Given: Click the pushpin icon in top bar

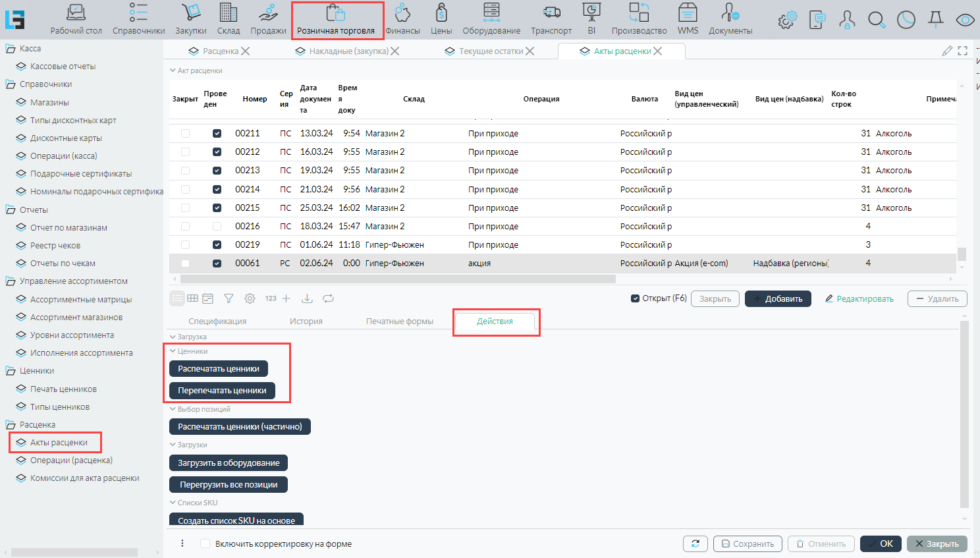Looking at the screenshot, I should point(935,20).
